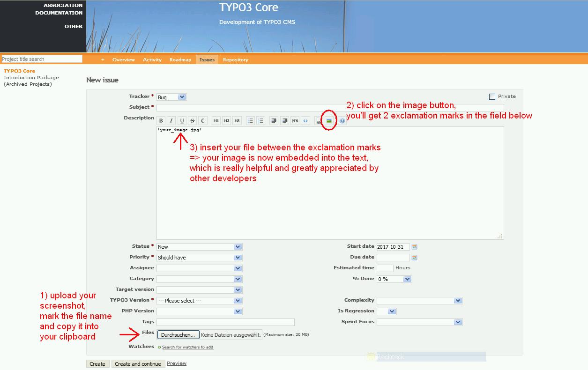588x370 pixels.
Task: Expand the % Done dropdown
Action: click(x=394, y=279)
